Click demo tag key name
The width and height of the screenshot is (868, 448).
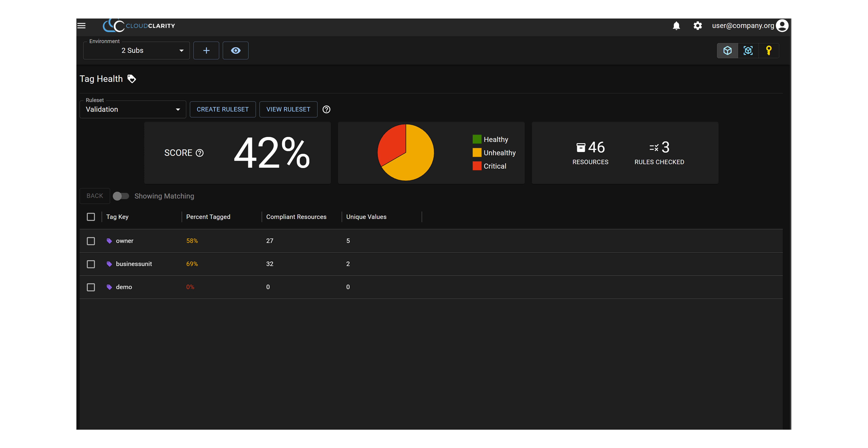[x=124, y=287]
